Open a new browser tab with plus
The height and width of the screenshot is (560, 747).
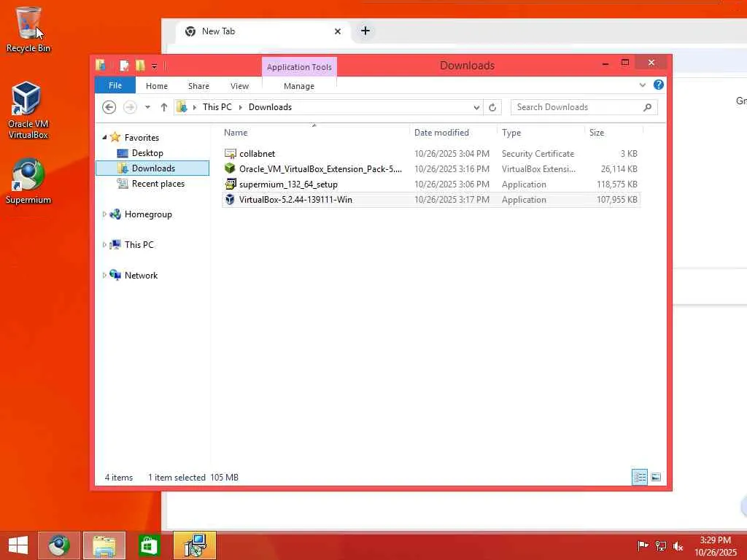(365, 31)
